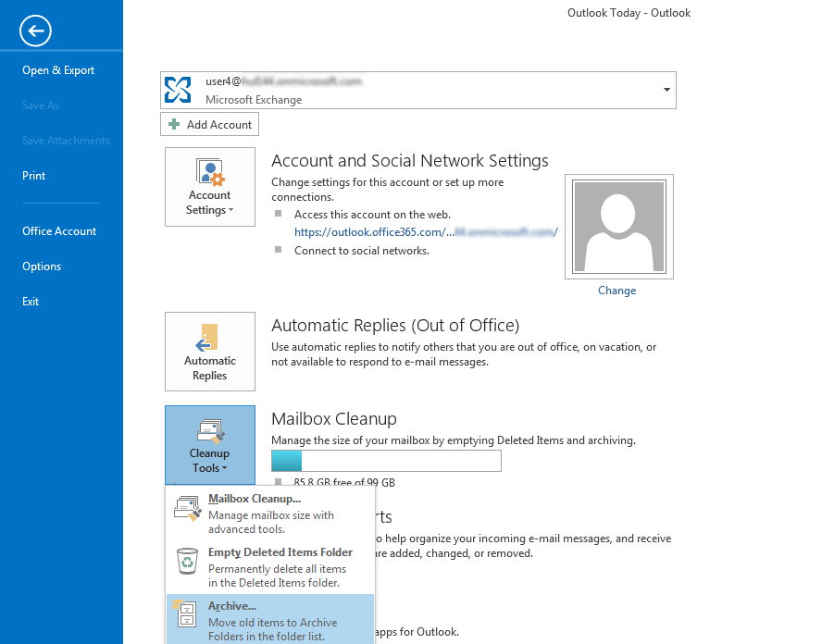
Task: Click the 'Automatic Replies (Out of Office)' heading
Action: (395, 325)
